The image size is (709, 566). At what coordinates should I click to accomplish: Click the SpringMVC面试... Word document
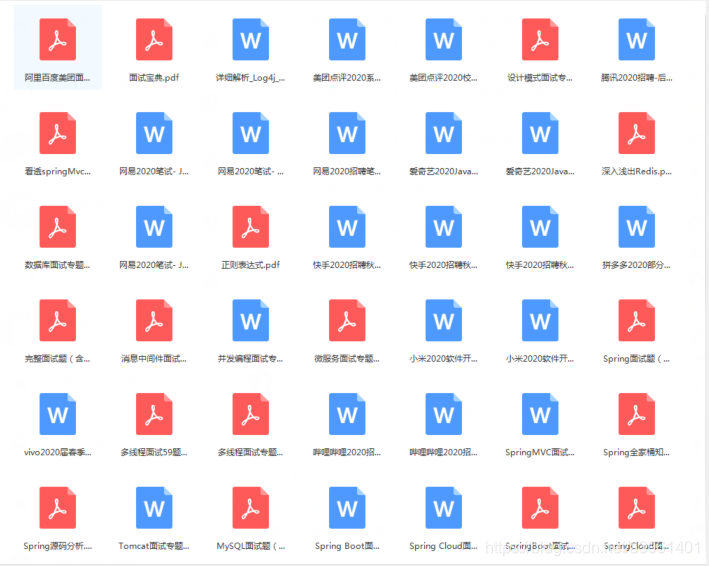(540, 414)
